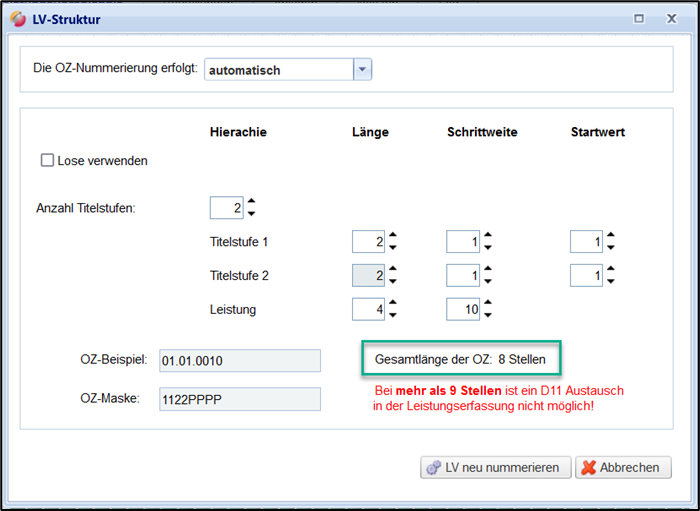Screen dimensions: 700x511
Task: Close the LV-Struktur dialog with X
Action: click(674, 18)
